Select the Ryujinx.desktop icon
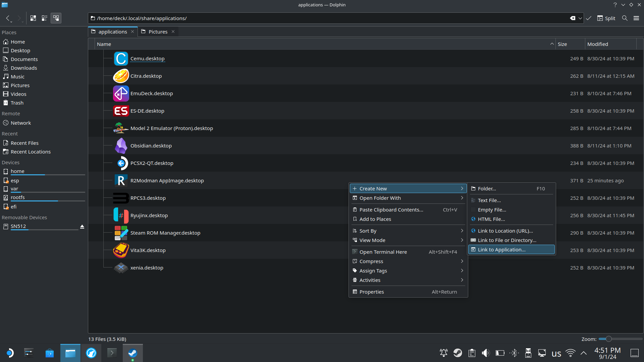The image size is (644, 362). 121,216
